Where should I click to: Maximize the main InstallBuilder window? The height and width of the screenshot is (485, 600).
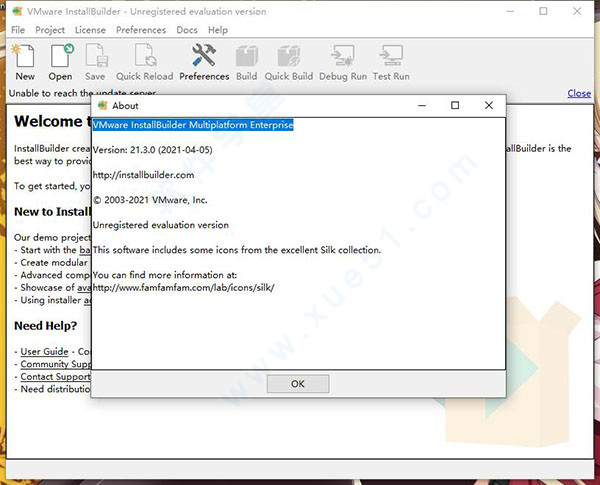click(543, 11)
